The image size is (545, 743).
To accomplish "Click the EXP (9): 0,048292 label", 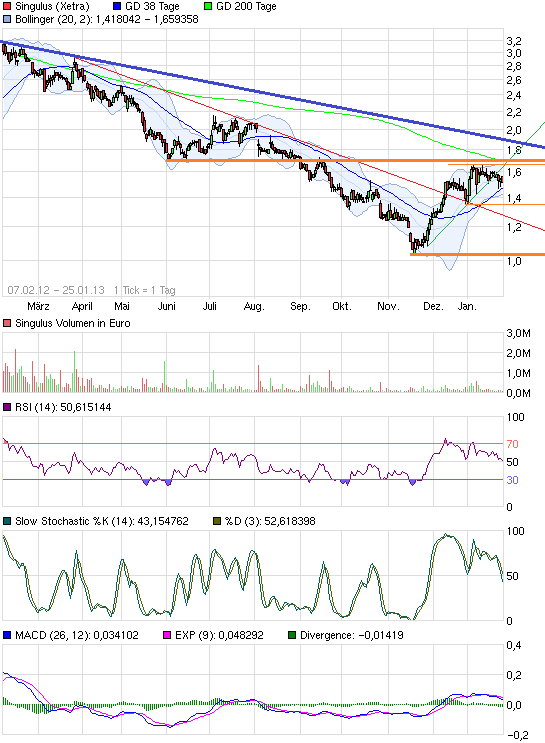I will coord(219,635).
